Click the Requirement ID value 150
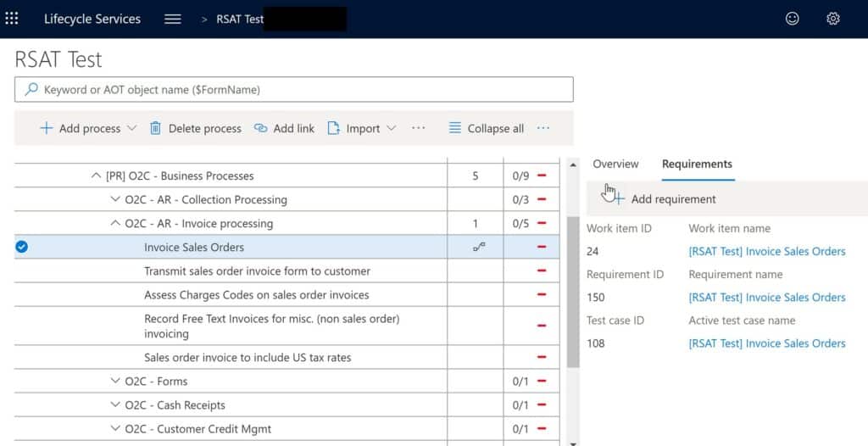This screenshot has width=868, height=446. 596,298
